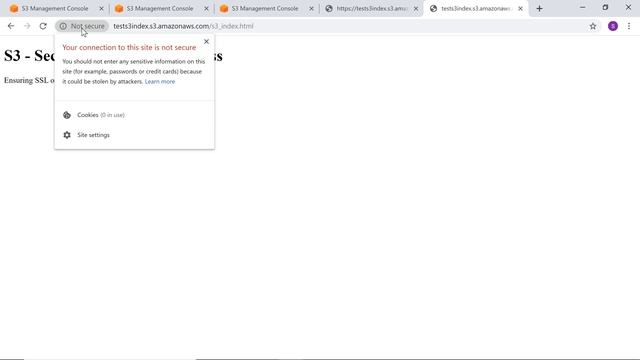Close the active tests3index.s3.amazonaws tab

[x=520, y=9]
